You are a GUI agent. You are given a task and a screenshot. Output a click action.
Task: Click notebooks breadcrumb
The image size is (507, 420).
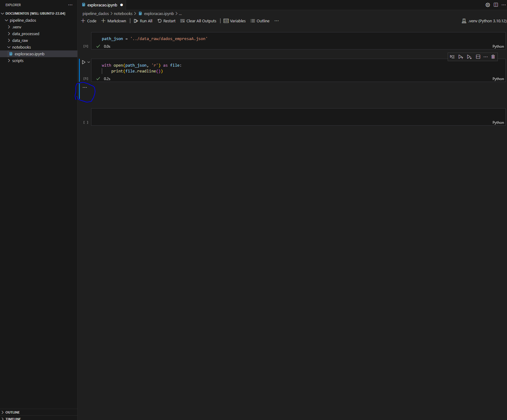click(x=123, y=13)
